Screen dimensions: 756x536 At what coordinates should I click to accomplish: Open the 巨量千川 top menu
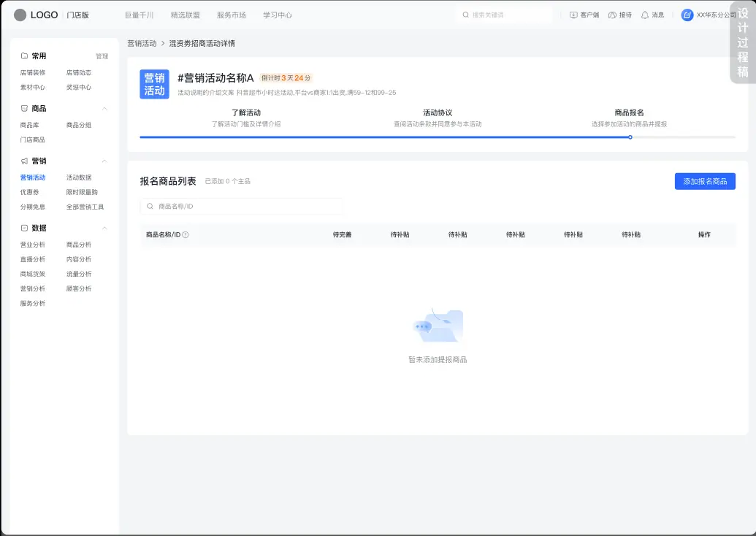140,15
